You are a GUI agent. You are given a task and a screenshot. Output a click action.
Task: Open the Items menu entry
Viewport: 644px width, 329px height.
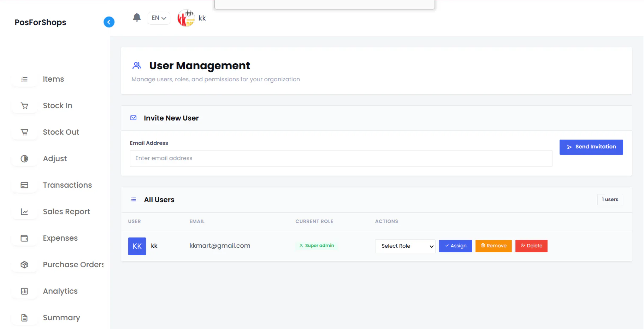pos(53,79)
